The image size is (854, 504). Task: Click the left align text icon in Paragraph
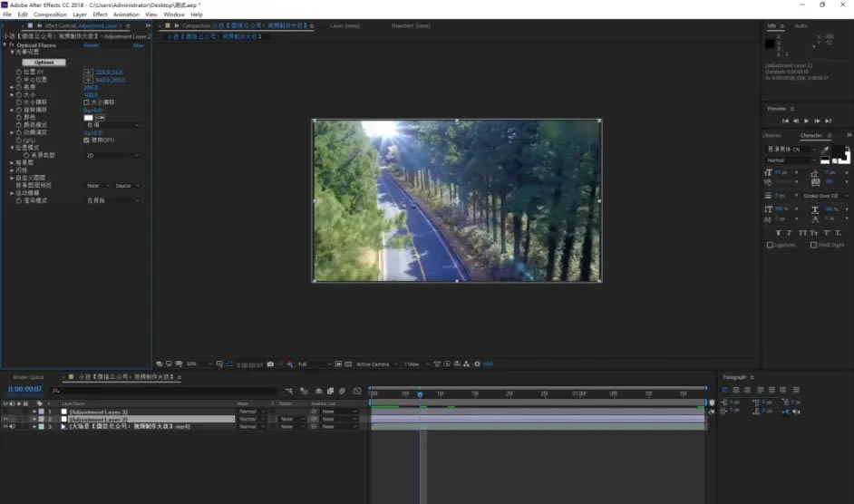click(x=725, y=390)
